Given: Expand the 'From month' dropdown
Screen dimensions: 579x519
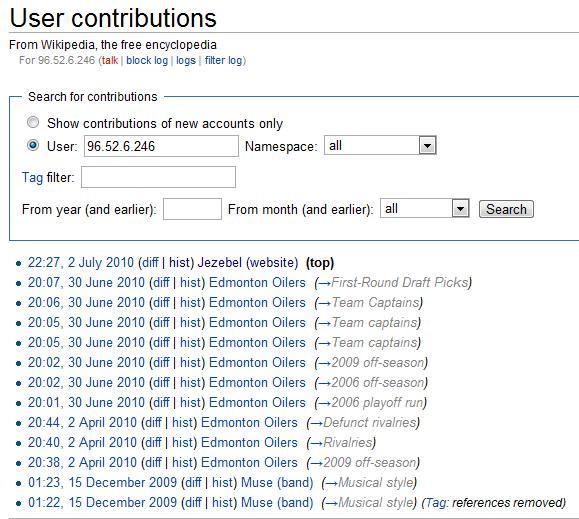Looking at the screenshot, I should 460,209.
